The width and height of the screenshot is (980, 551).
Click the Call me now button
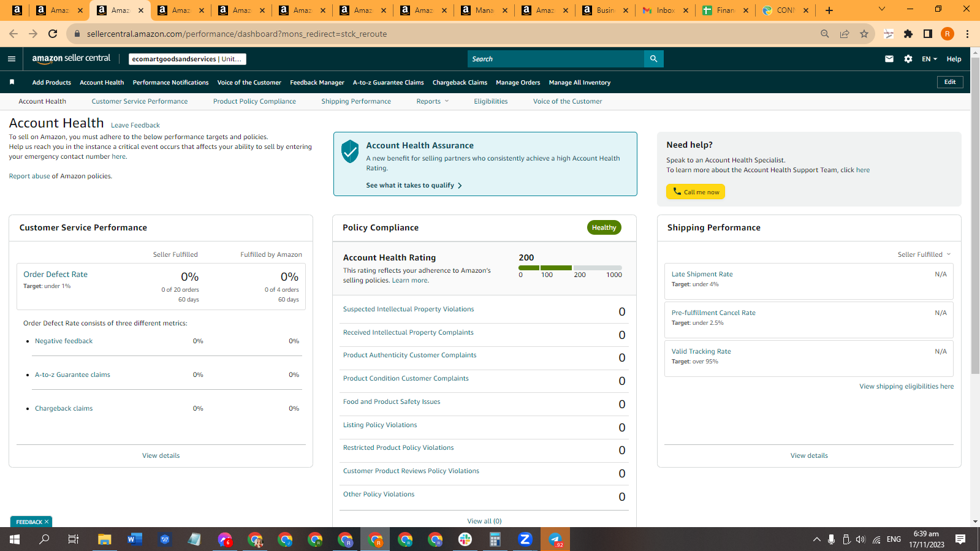[696, 192]
